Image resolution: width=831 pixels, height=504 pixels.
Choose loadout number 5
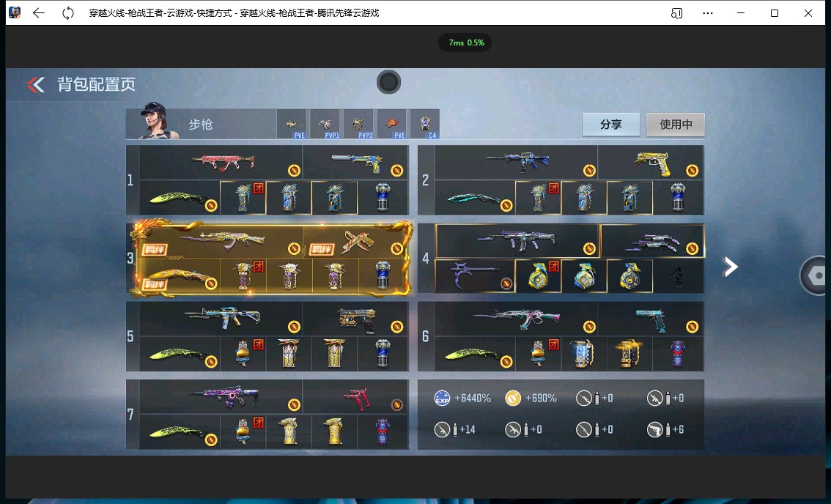point(130,336)
